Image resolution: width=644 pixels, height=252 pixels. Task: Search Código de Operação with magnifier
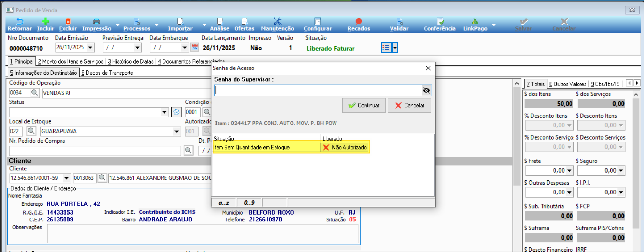point(34,93)
